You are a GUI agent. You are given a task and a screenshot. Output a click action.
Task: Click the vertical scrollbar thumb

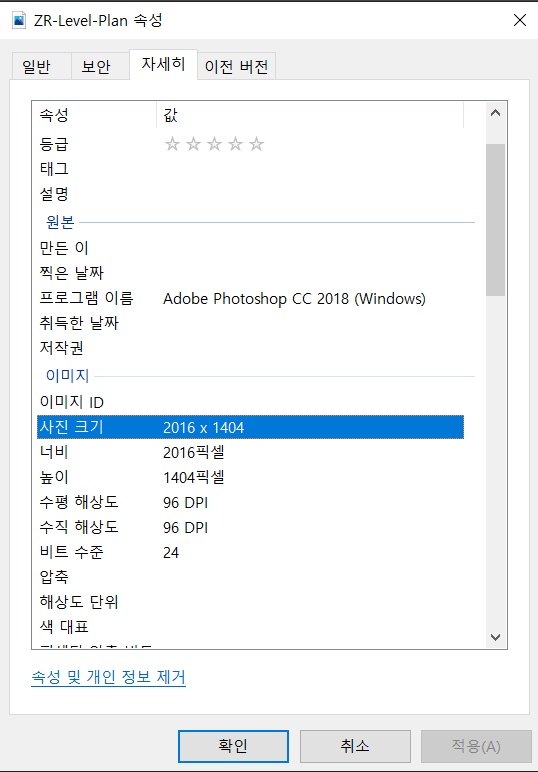496,220
